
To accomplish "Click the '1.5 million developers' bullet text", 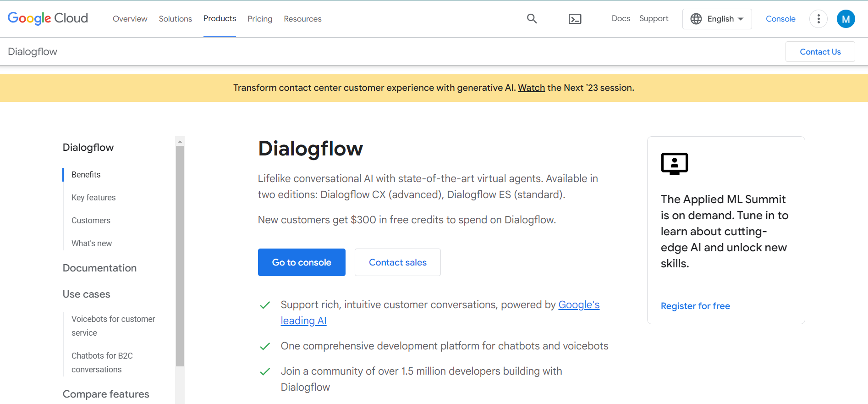I will (x=421, y=379).
